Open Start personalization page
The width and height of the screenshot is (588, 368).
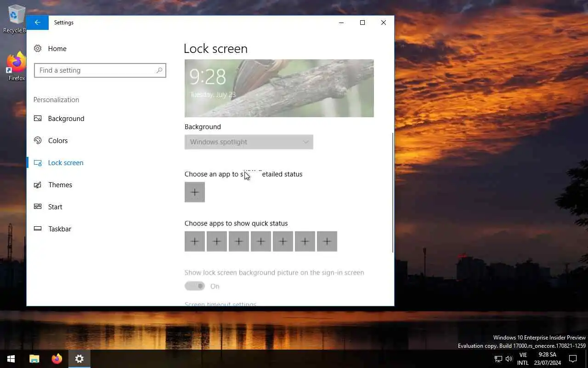pos(55,207)
